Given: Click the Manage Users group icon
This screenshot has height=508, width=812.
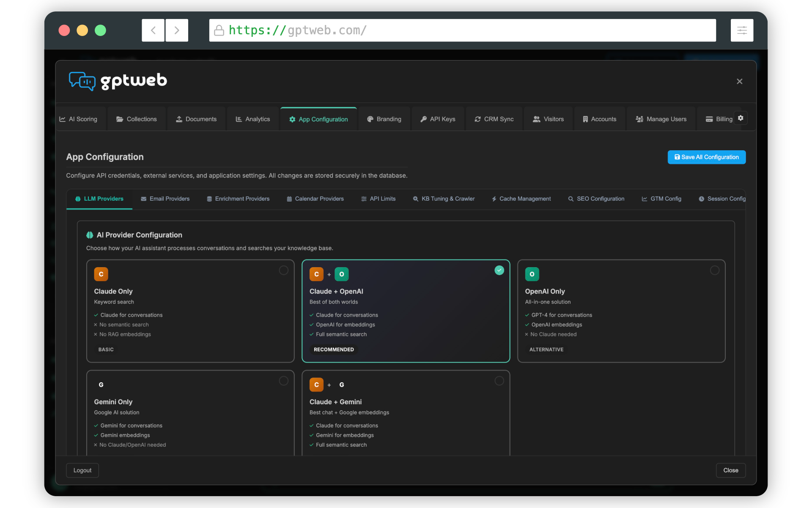Looking at the screenshot, I should click(x=639, y=119).
